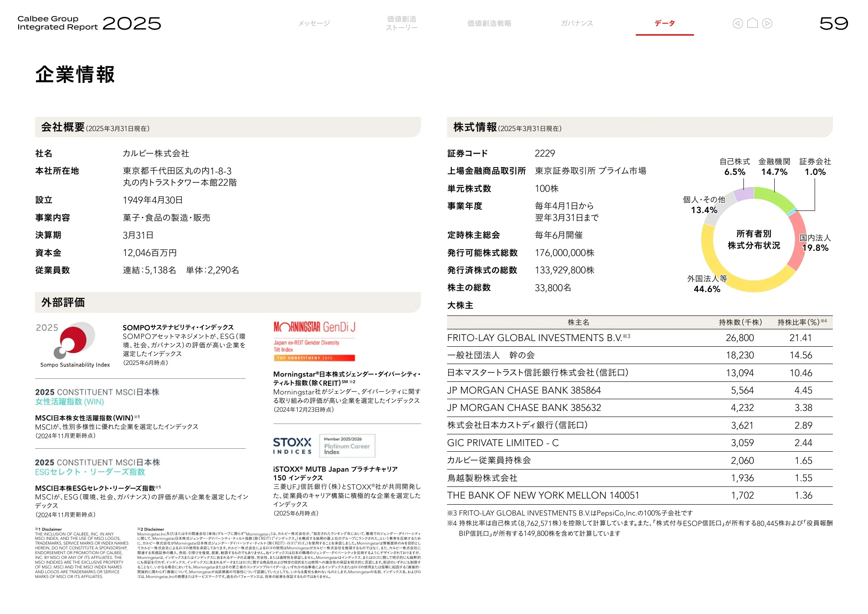This screenshot has height=614, width=868.
Task: Click the 大株主 label
Action: click(x=460, y=305)
